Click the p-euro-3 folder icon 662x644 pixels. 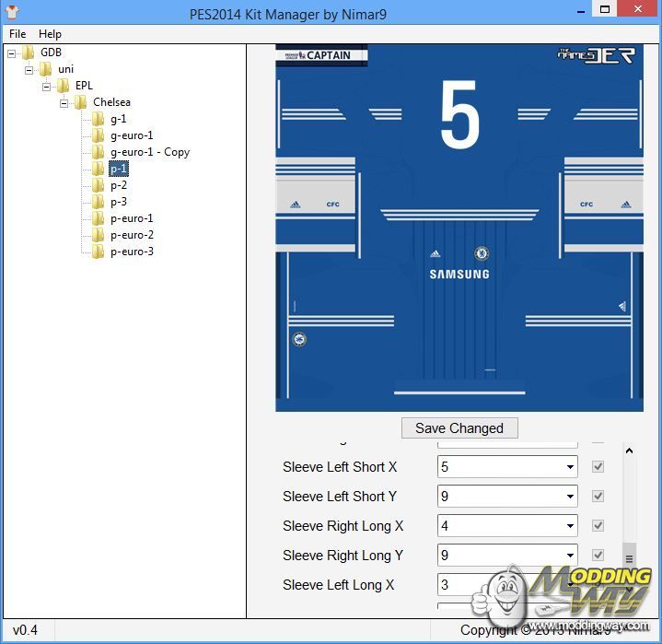click(x=98, y=252)
